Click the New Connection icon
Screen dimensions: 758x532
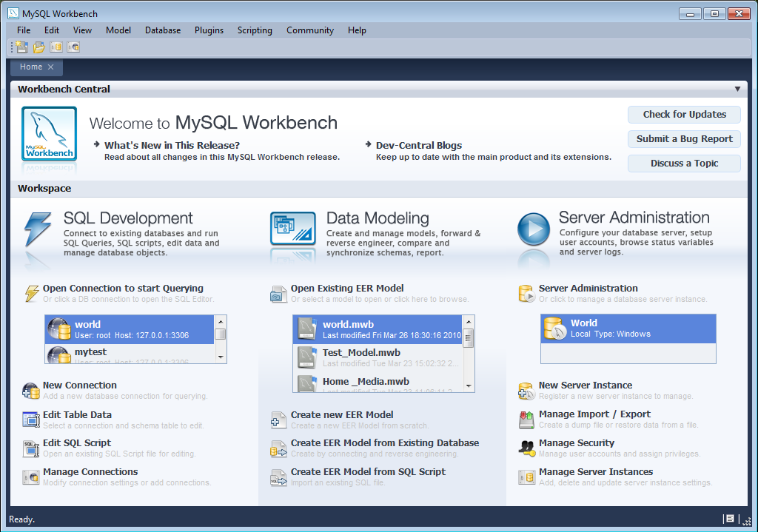pyautogui.click(x=31, y=391)
